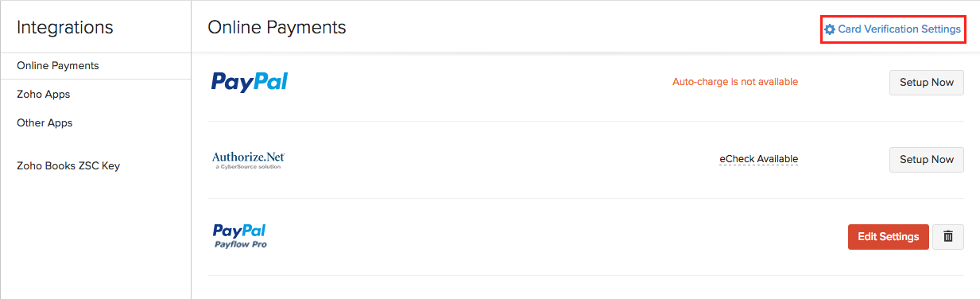Click the eCheck Available dotted label

(758, 159)
